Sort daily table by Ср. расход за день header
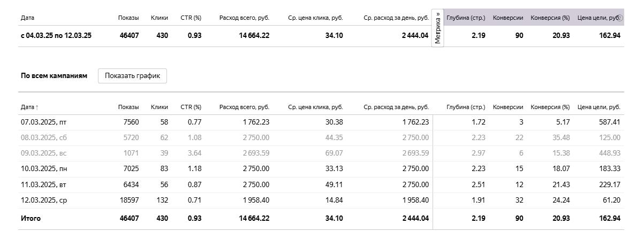 click(396, 107)
